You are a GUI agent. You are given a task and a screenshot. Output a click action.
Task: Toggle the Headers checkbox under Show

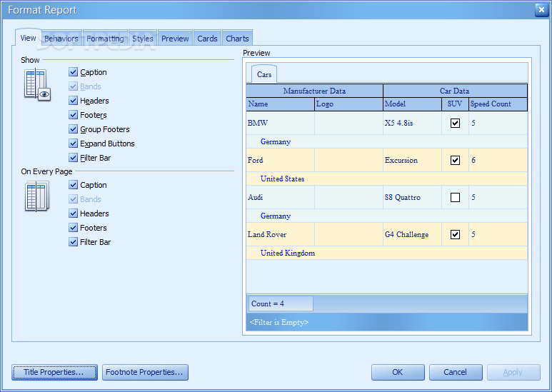pyautogui.click(x=74, y=101)
